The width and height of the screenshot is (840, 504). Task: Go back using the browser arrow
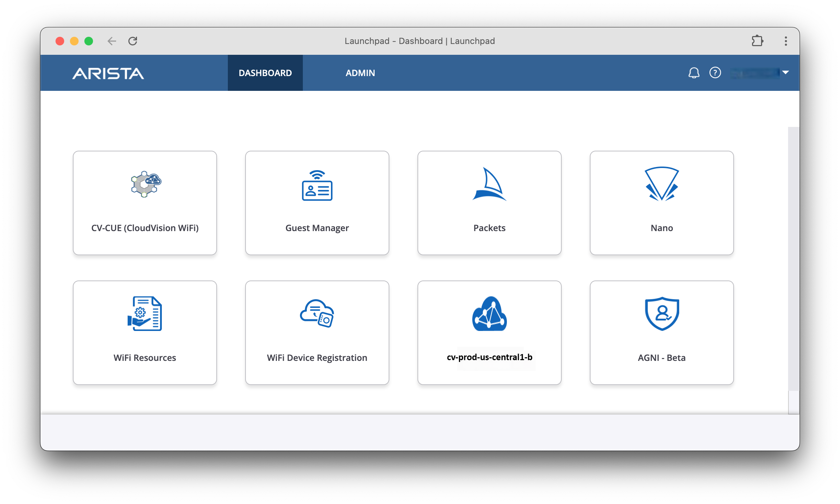tap(112, 41)
